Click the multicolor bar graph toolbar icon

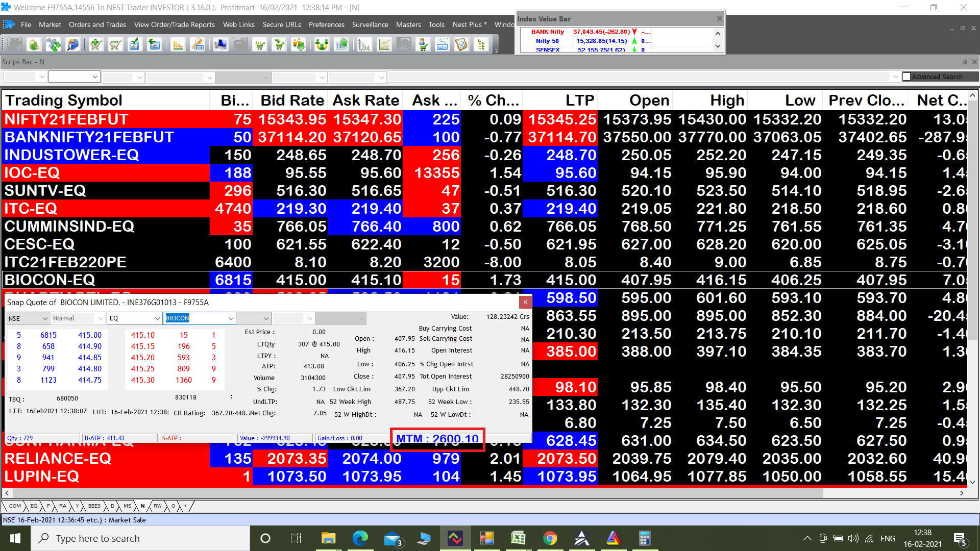[x=364, y=45]
